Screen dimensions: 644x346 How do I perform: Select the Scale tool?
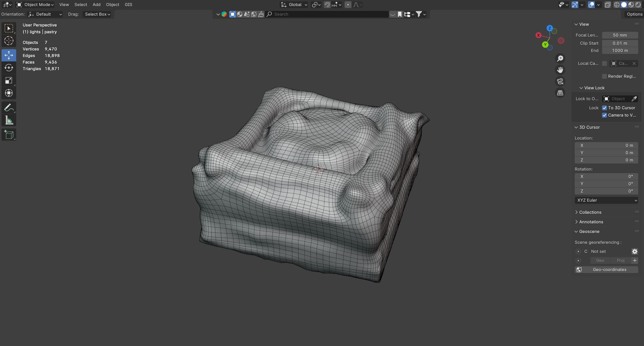pos(9,81)
